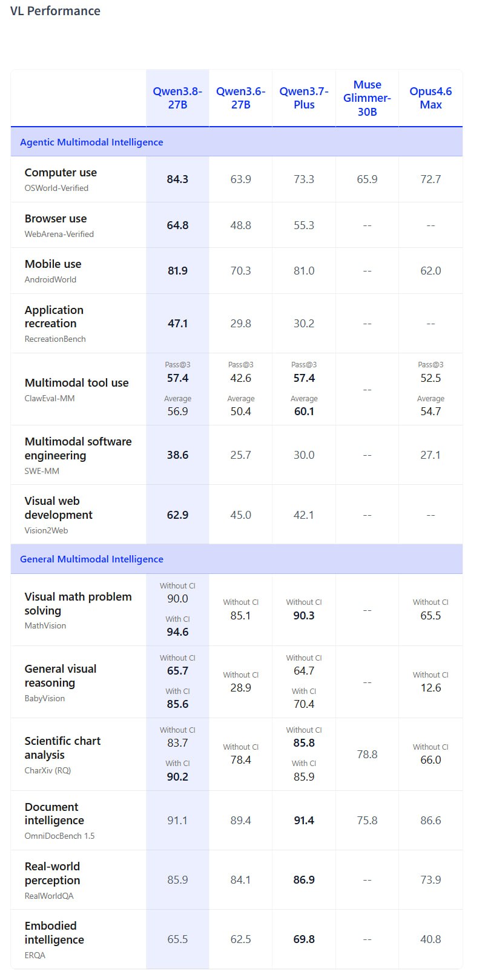Click the MathVision benchmark subtitle

[45, 625]
